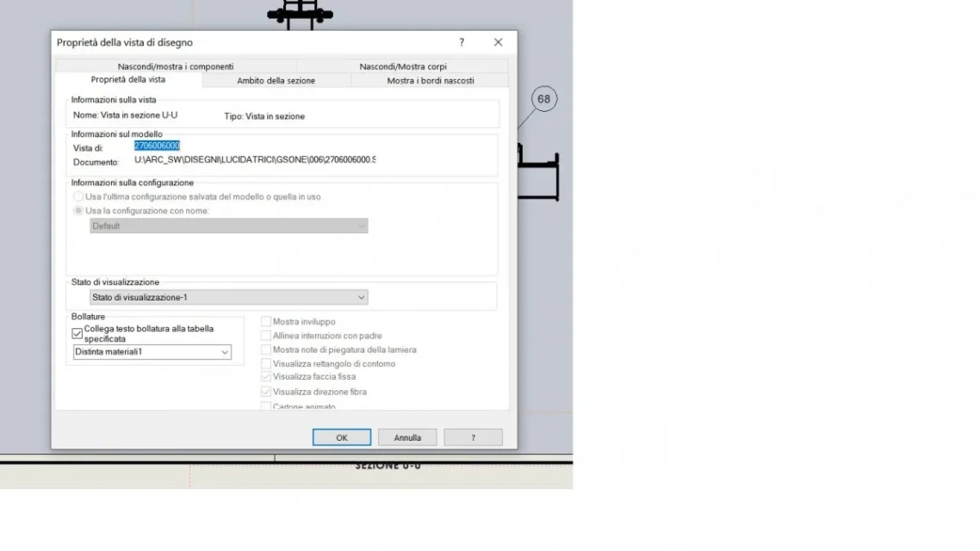The height and width of the screenshot is (551, 980).
Task: Select the Mostra i bordi nascosti tab
Action: pos(430,81)
